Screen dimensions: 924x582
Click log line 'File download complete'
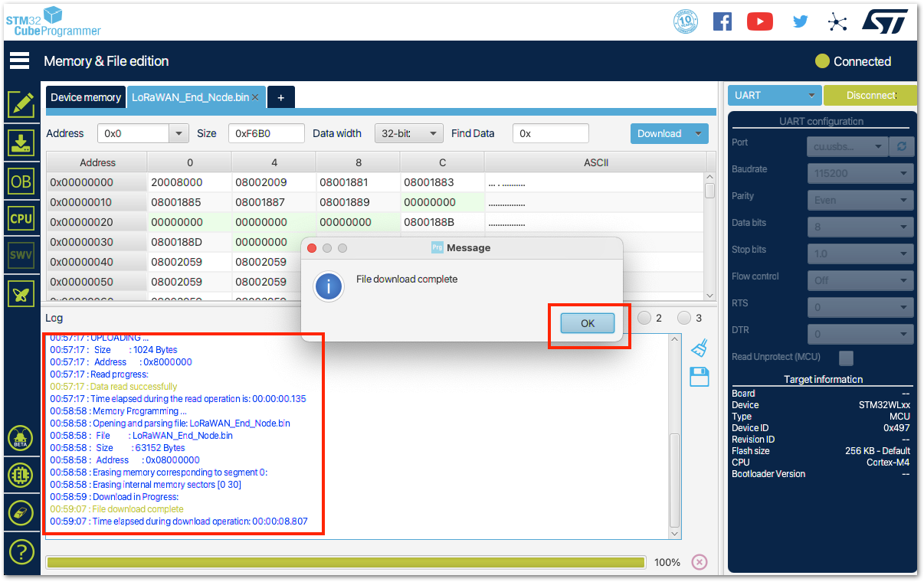[x=138, y=509]
